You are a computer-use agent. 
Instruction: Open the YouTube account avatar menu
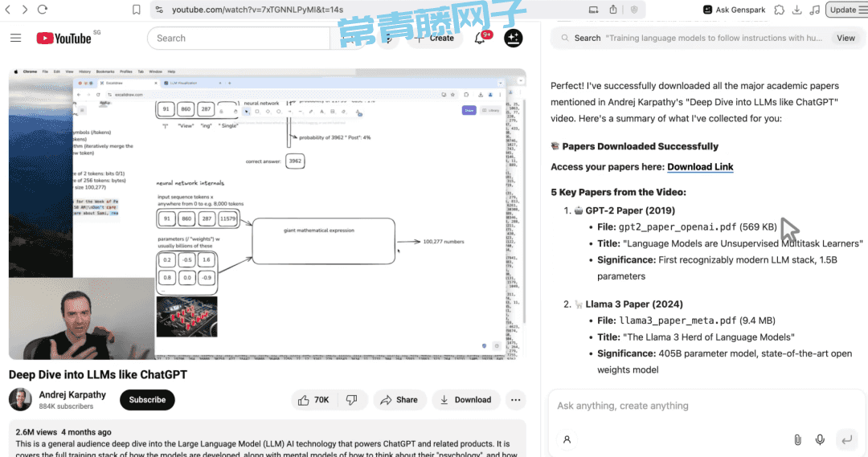tap(513, 39)
